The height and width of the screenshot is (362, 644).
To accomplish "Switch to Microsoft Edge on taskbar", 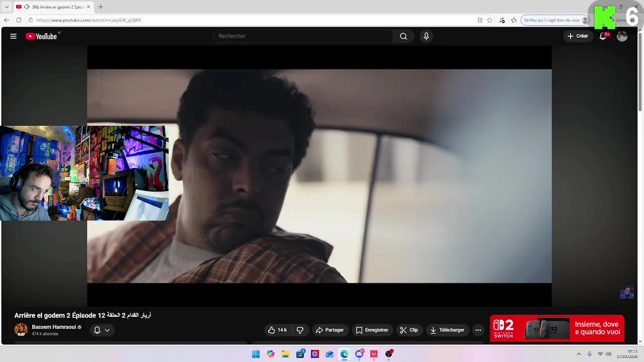I will 344,354.
